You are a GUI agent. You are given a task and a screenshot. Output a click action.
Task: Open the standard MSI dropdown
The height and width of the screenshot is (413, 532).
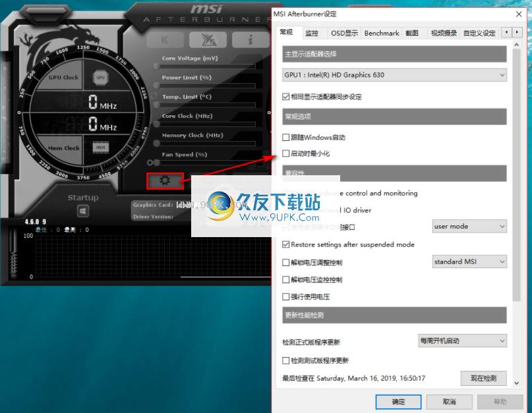point(469,262)
